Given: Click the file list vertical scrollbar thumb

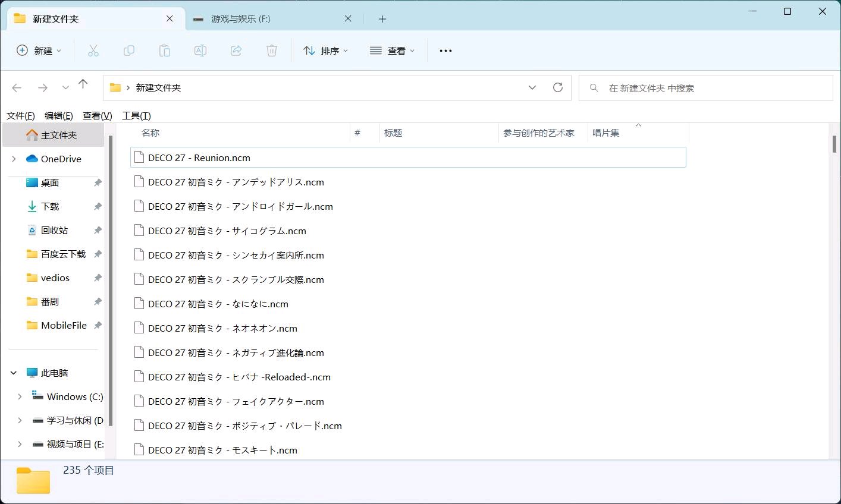Looking at the screenshot, I should (x=834, y=144).
